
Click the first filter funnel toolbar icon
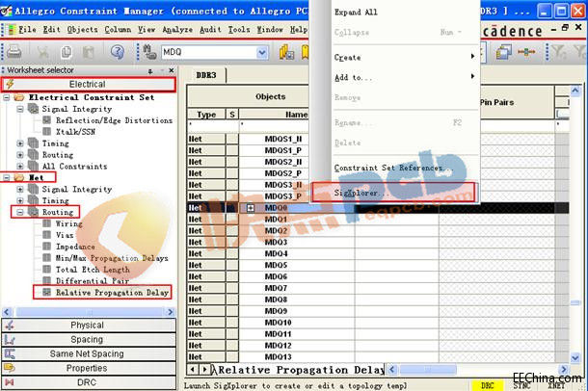pyautogui.click(x=559, y=52)
